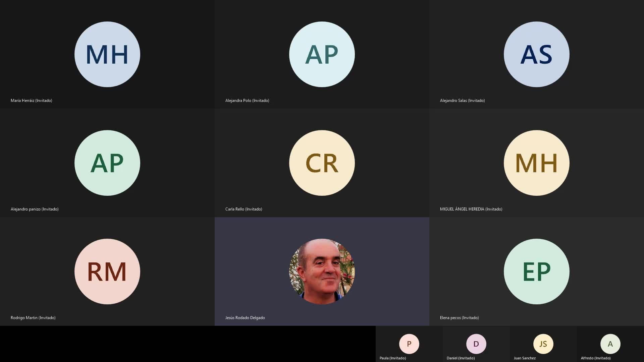Click Paula's small P avatar
The height and width of the screenshot is (362, 644).
click(409, 344)
